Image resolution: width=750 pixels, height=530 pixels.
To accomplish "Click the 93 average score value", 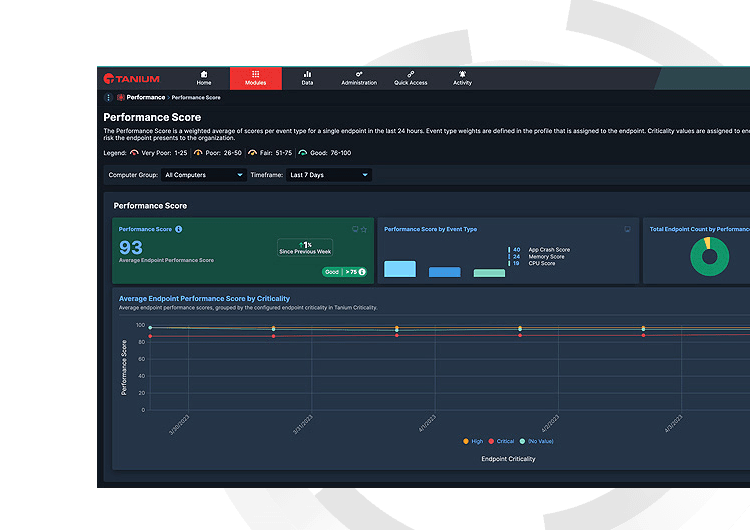I will click(131, 248).
